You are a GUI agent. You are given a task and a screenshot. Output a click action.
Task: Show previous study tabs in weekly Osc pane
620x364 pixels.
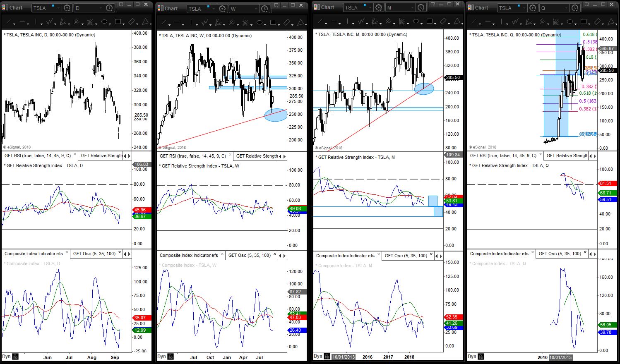click(280, 256)
